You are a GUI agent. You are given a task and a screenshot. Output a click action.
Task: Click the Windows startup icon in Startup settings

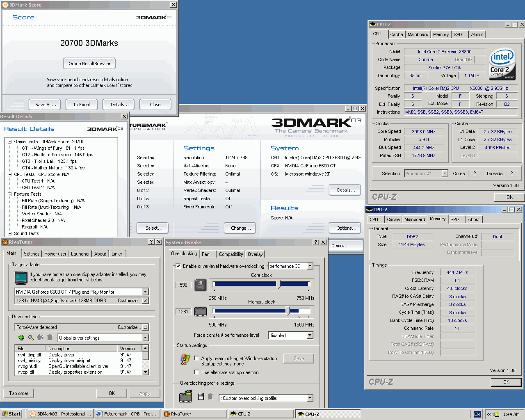point(185,359)
